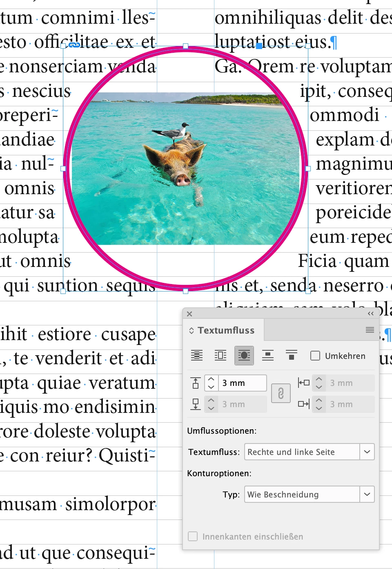Select Wrap around bounding box icon
The height and width of the screenshot is (569, 392).
(x=220, y=356)
